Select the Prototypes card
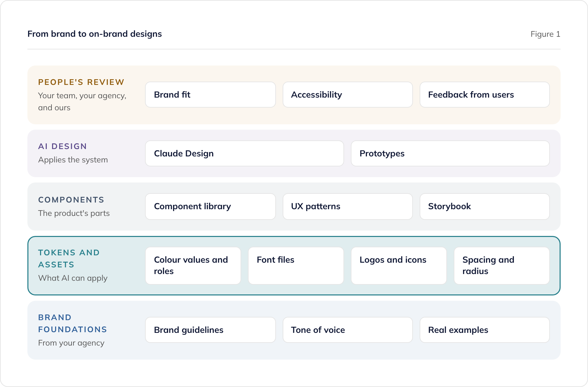588x387 pixels. click(450, 153)
